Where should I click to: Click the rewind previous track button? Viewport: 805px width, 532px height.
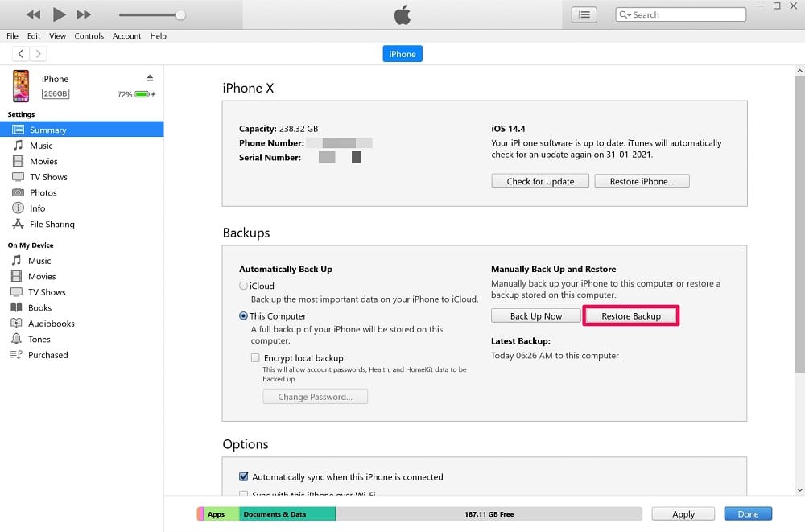[x=33, y=14]
